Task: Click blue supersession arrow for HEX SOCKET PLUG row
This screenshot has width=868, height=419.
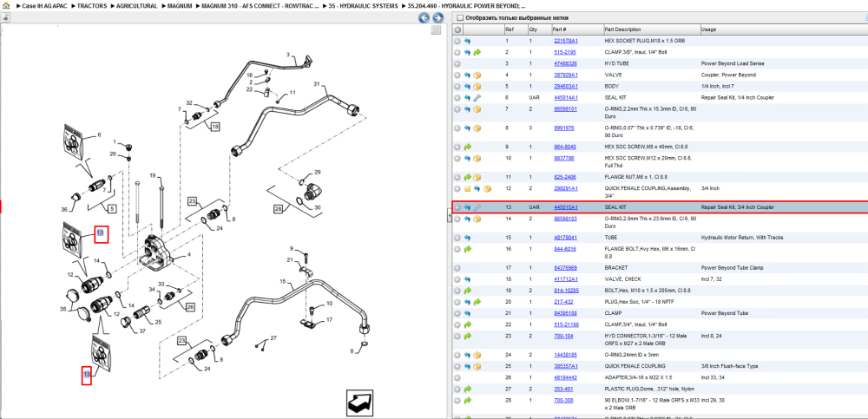Action: pyautogui.click(x=467, y=41)
